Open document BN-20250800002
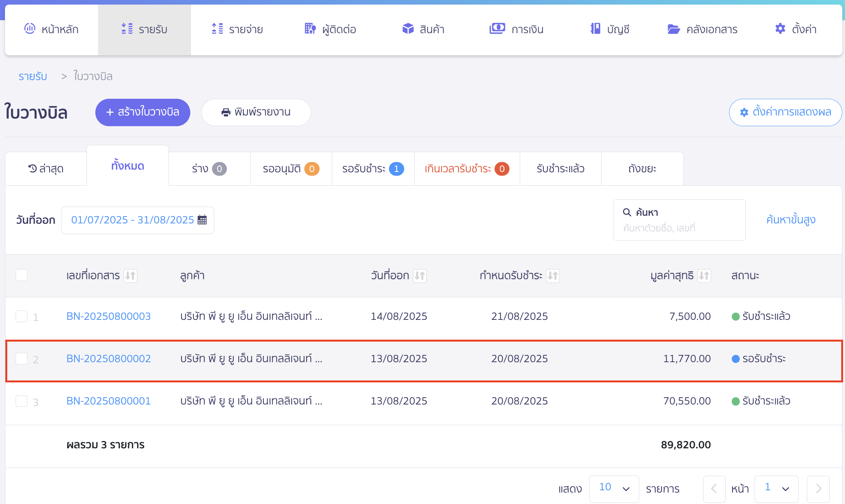Viewport: 845px width, 504px height. pos(109,359)
